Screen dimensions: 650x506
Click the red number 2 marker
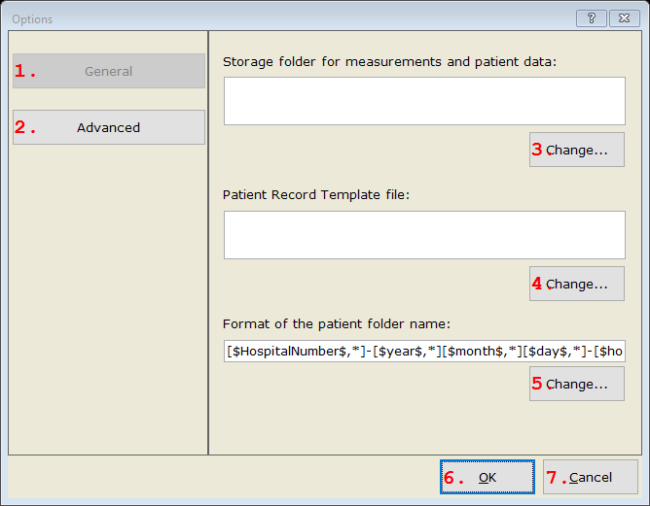tap(25, 128)
